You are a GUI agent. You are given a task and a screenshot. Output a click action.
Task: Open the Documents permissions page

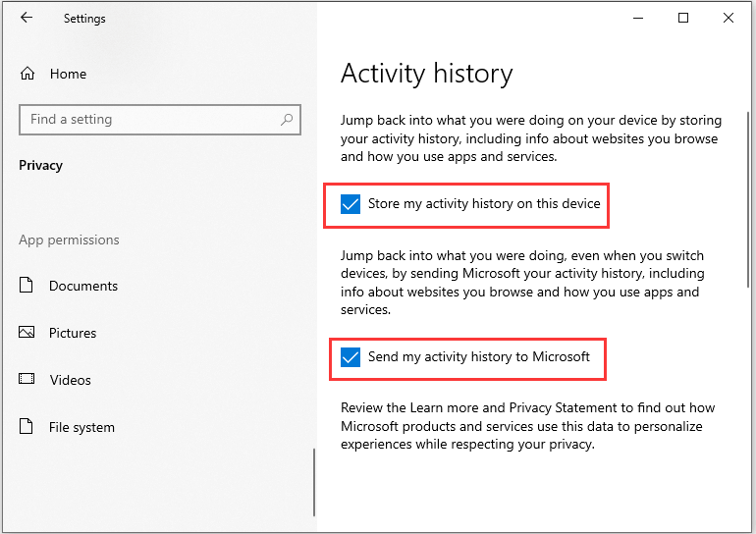pyautogui.click(x=83, y=286)
